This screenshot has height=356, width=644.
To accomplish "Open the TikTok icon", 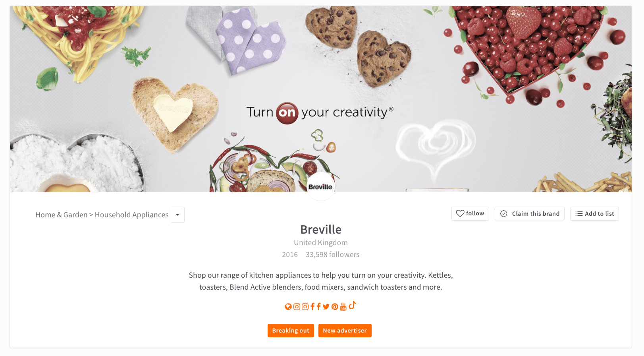I will click(x=352, y=305).
